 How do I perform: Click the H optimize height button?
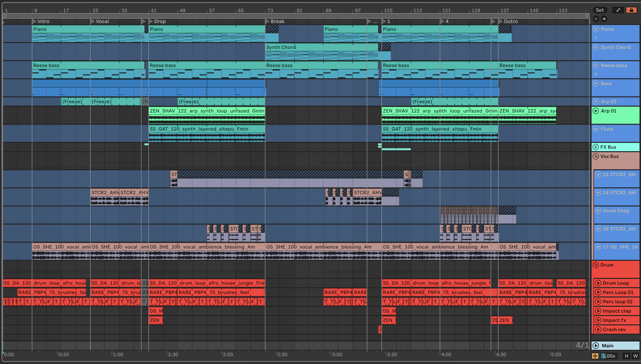(626, 356)
